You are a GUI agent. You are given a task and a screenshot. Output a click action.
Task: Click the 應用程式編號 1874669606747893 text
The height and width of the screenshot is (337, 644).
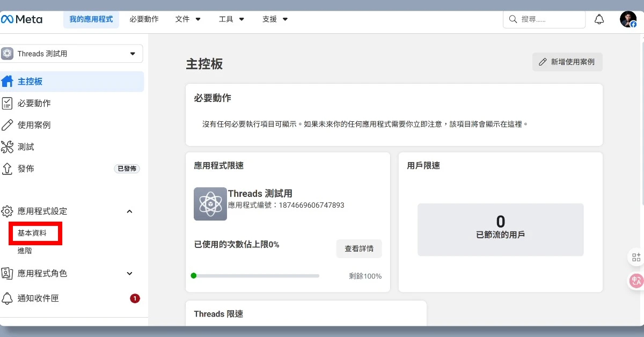pyautogui.click(x=286, y=205)
